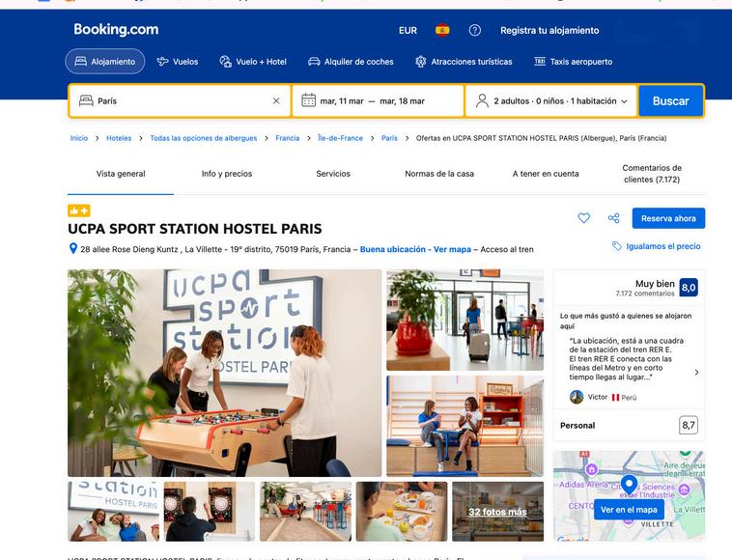This screenshot has height=560, width=732.
Task: Open the 32 fotos más thumbnail
Action: [x=497, y=512]
